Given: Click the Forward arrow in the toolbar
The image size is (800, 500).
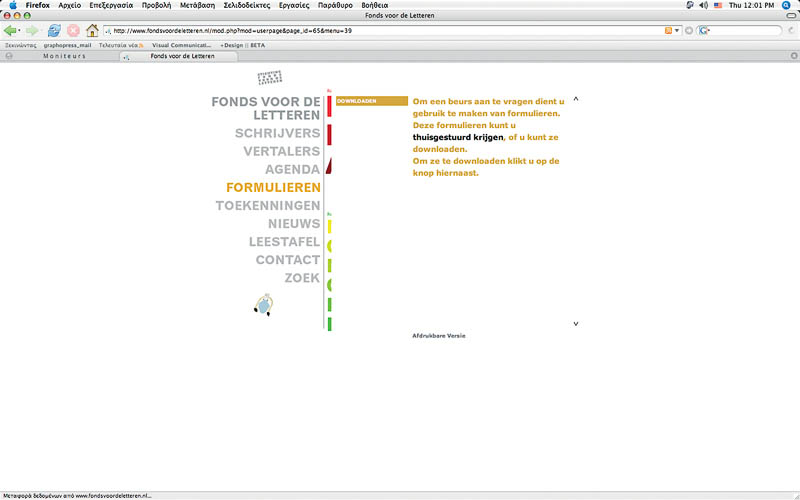Looking at the screenshot, I should pos(32,31).
